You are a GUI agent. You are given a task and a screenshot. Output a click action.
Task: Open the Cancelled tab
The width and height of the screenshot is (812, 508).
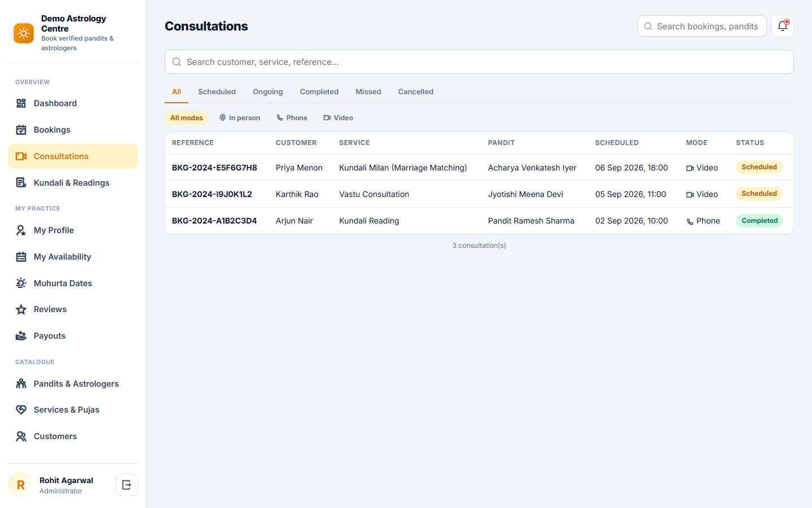(416, 92)
